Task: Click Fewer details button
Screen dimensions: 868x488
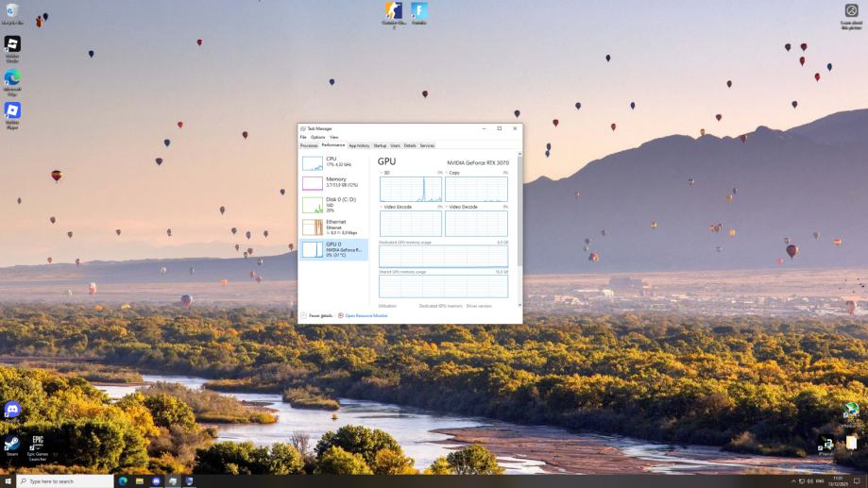Action: pos(317,315)
